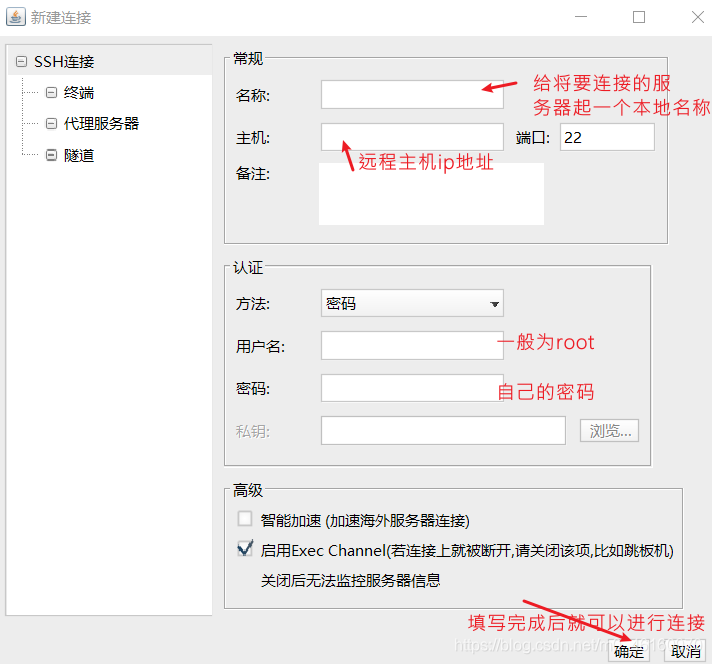The image size is (712, 664).
Task: Select 隧道 in the tree
Action: click(79, 155)
